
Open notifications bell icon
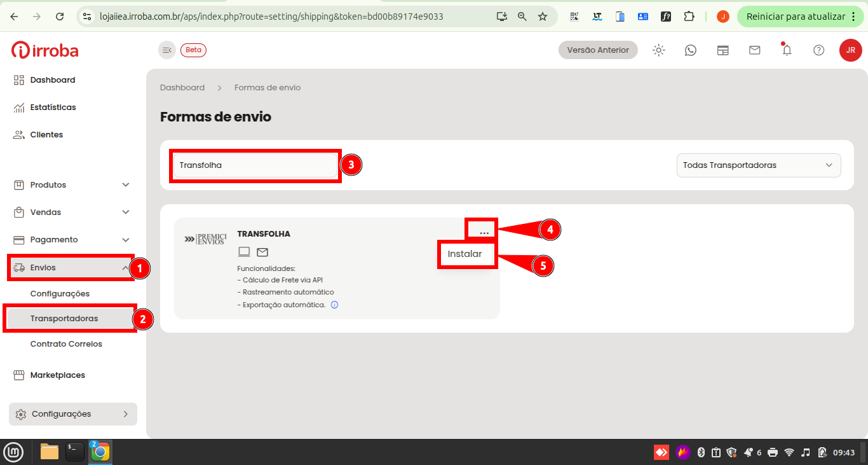(x=787, y=50)
